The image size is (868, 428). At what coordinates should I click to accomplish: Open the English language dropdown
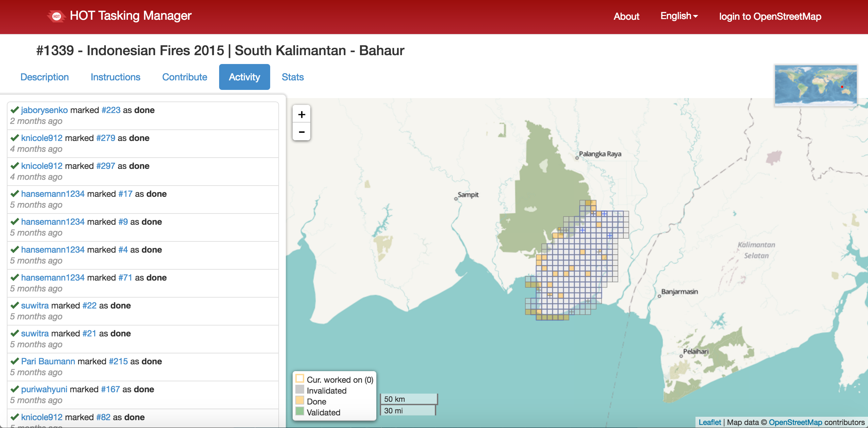tap(679, 16)
